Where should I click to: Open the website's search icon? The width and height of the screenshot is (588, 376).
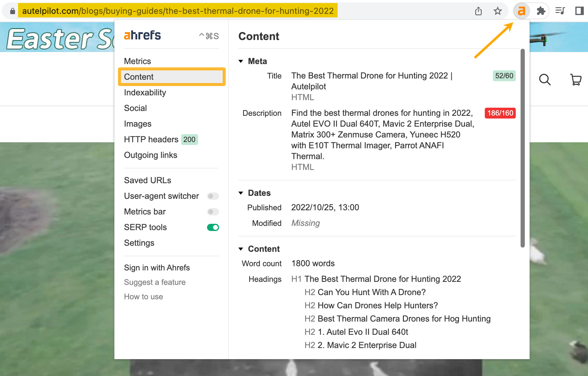[545, 80]
